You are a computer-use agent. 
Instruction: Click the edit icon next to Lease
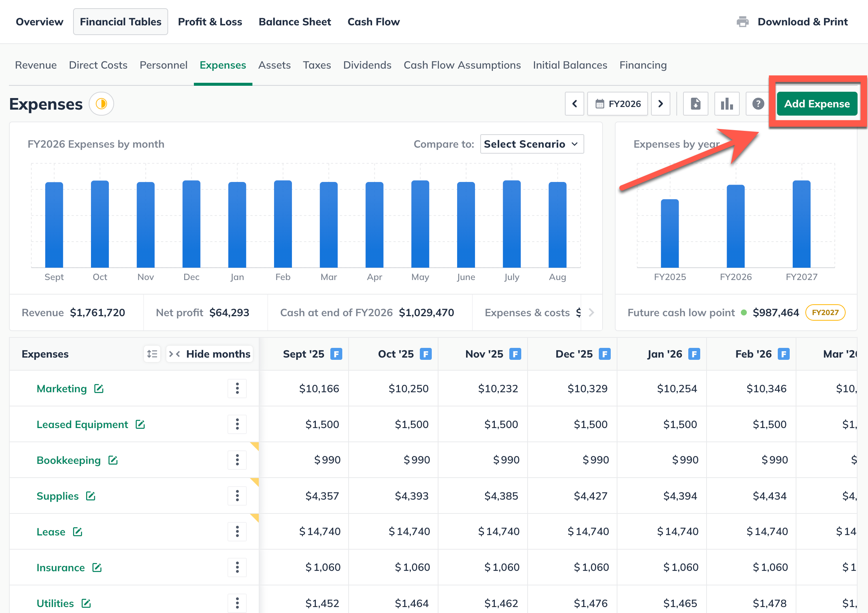pos(78,532)
